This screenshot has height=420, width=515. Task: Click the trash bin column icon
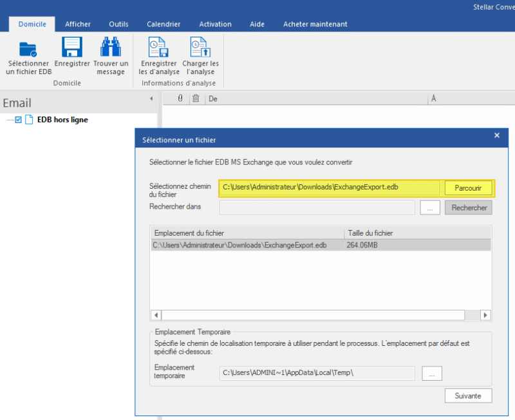(196, 99)
